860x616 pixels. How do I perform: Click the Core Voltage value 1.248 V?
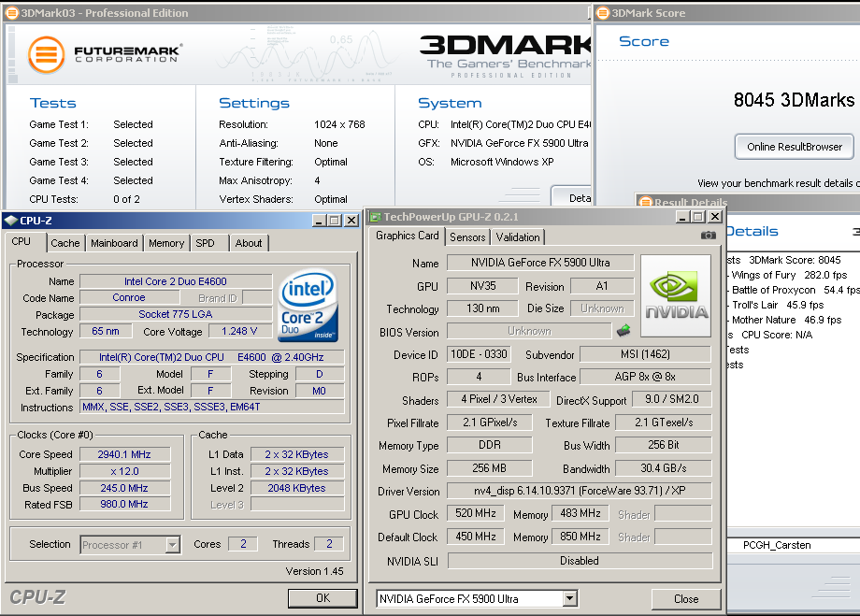(x=239, y=331)
